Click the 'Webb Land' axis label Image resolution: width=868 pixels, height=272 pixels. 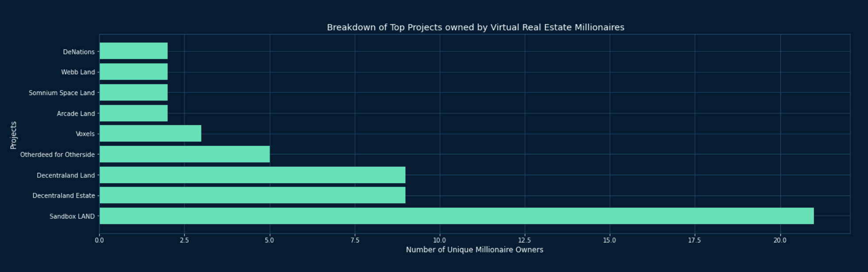click(x=78, y=72)
